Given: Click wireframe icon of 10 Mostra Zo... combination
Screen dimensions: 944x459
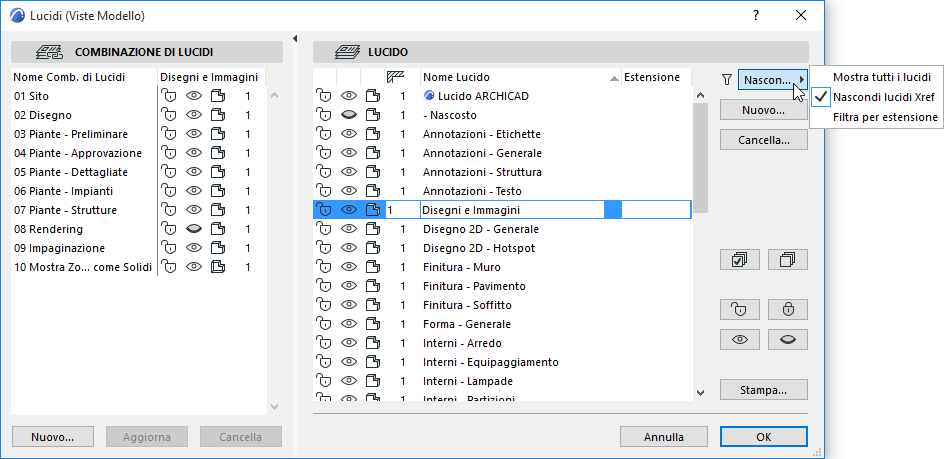Looking at the screenshot, I should (217, 267).
